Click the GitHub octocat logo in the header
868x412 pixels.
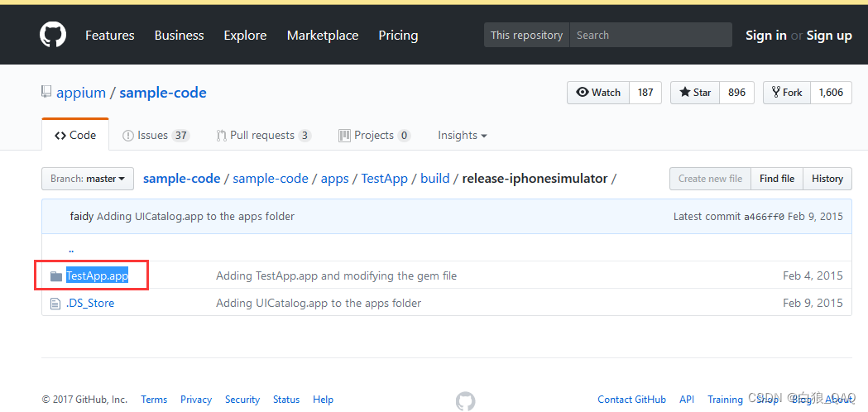click(x=53, y=35)
